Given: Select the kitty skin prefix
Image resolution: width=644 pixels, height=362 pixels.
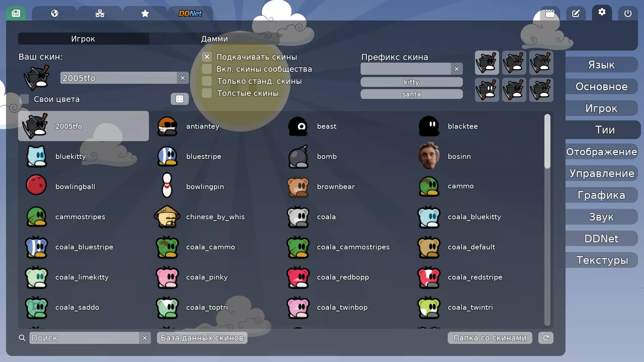Looking at the screenshot, I should click(411, 82).
